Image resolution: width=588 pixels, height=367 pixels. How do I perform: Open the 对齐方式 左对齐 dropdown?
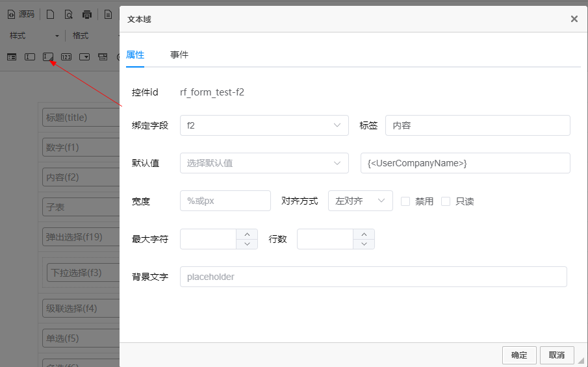tap(360, 201)
